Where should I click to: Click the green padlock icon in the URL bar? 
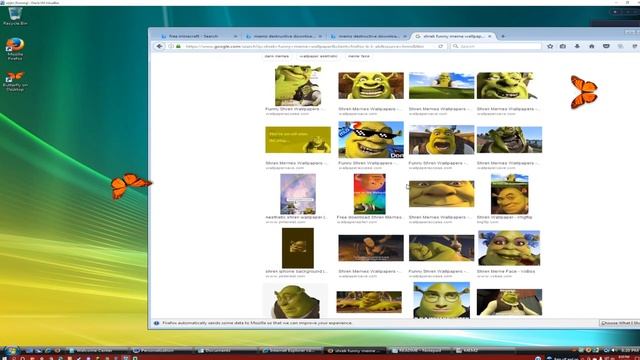[x=178, y=47]
